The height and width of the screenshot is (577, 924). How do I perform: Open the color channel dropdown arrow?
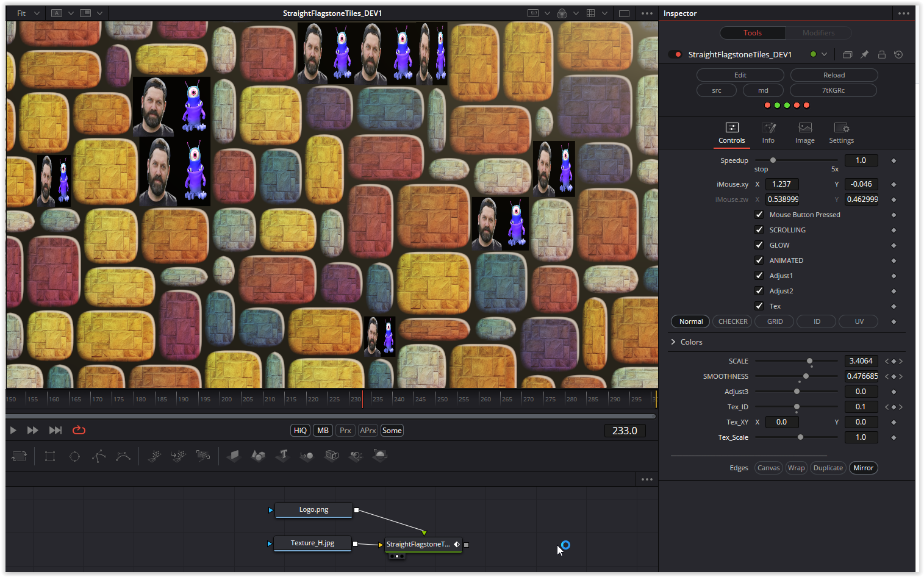(576, 13)
